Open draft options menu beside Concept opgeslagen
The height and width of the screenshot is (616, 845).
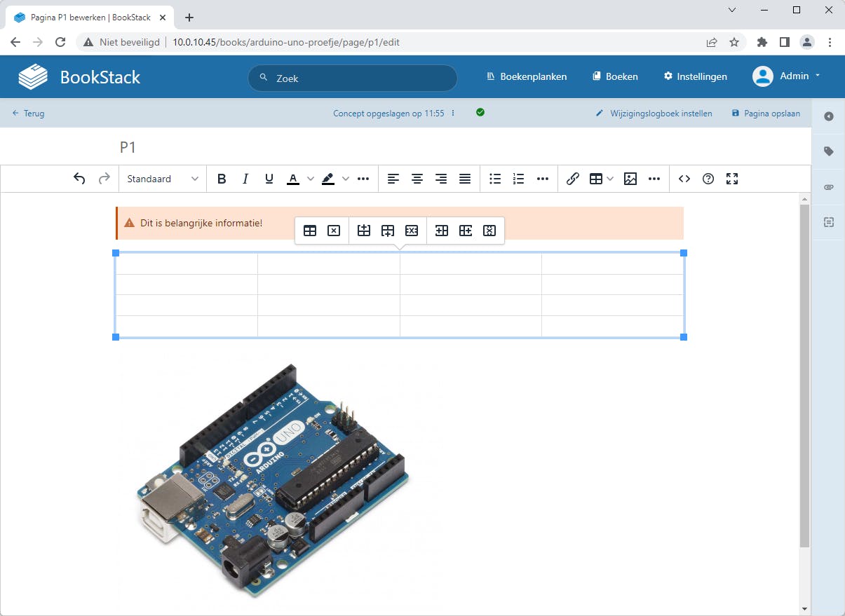pyautogui.click(x=453, y=113)
